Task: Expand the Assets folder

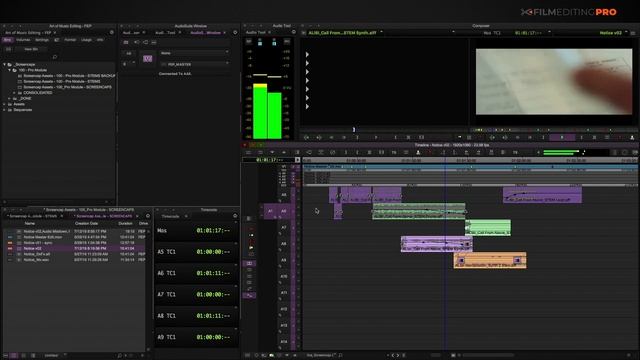Action: 4,104
